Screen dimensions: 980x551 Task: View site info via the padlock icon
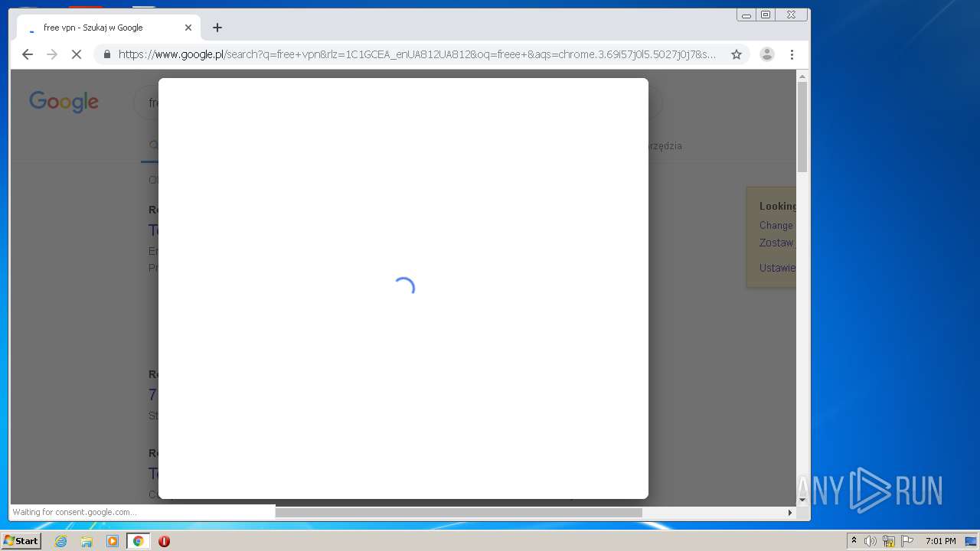tap(106, 54)
